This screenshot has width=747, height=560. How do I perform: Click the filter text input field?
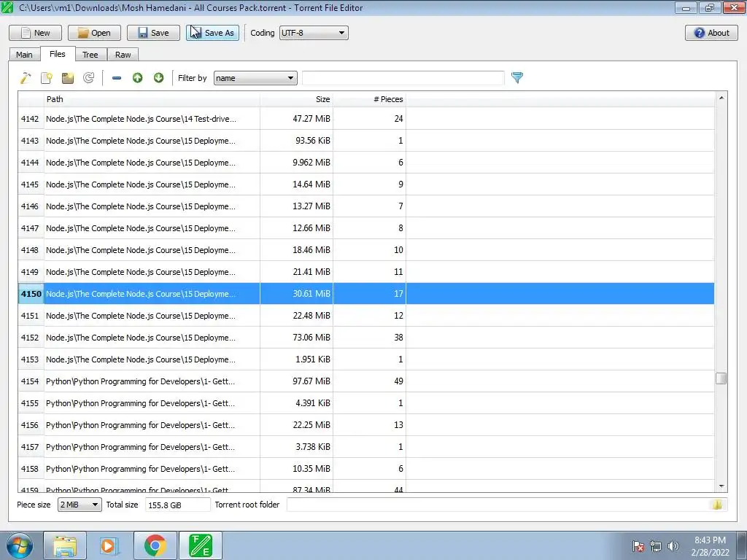403,78
